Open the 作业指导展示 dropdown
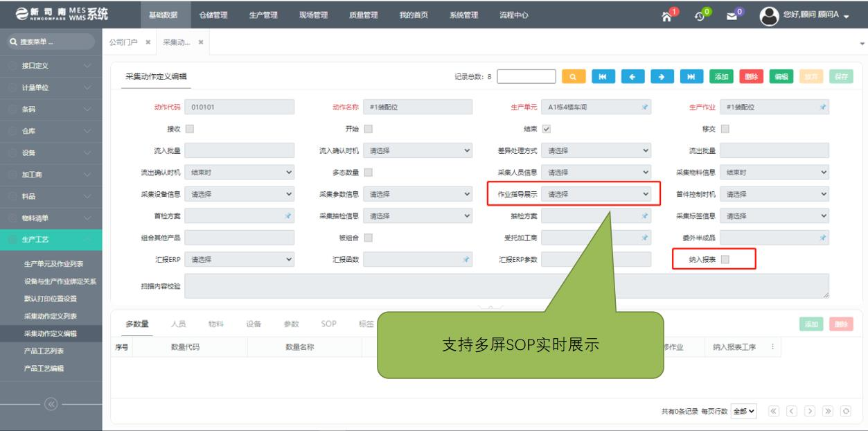Viewport: 868px width, 431px height. [597, 195]
